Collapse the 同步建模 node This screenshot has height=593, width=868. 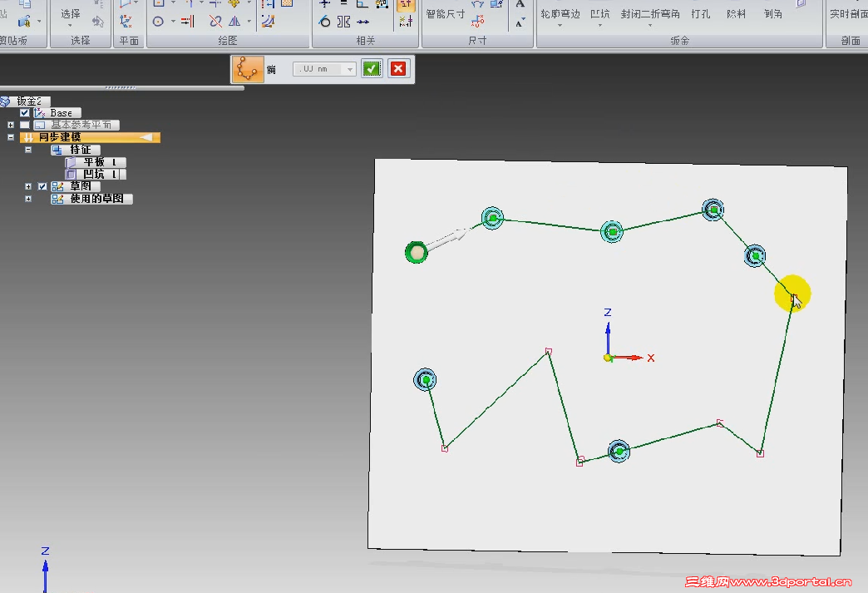tap(11, 137)
